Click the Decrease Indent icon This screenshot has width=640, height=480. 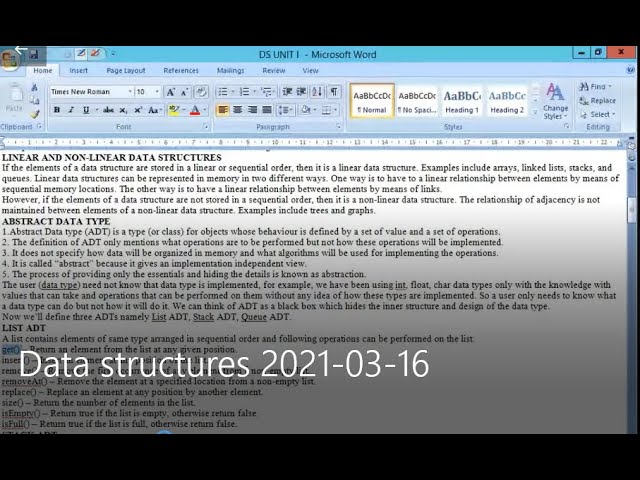(287, 92)
